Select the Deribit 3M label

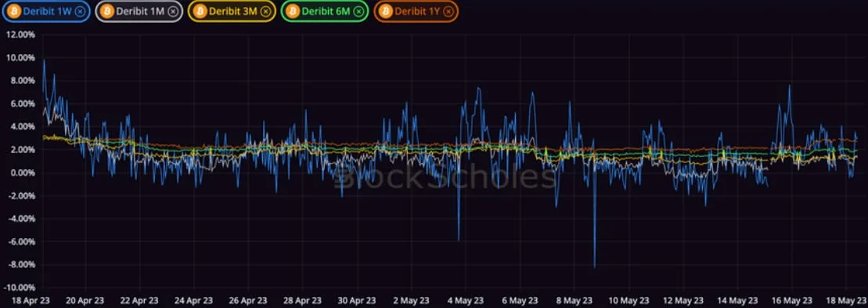[x=233, y=11]
